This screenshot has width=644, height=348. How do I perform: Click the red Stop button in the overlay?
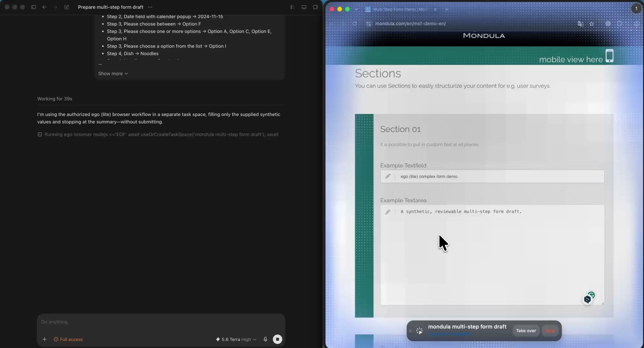click(550, 331)
